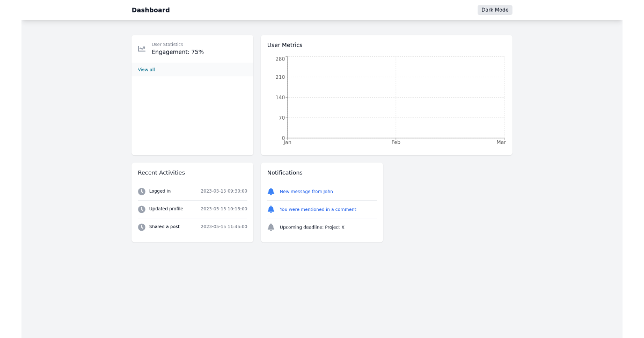Click inside the User Metrics chart area
The image size is (644, 338).
396,97
